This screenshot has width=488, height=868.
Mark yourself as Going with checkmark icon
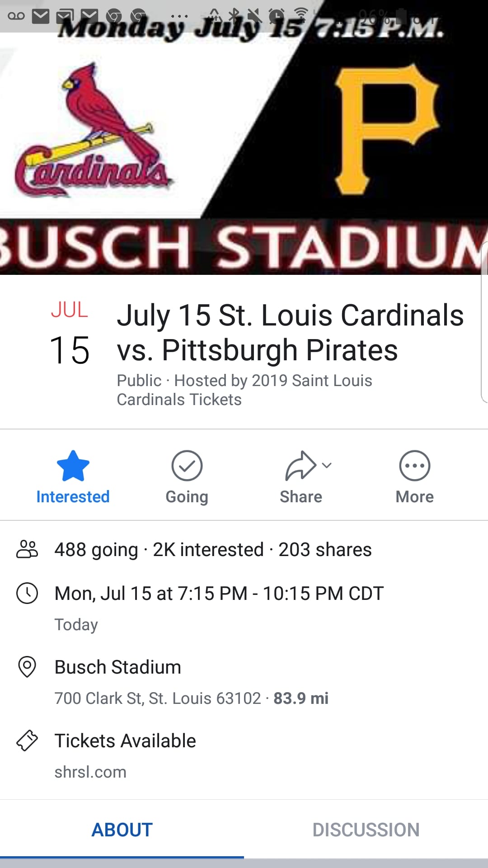[x=187, y=466]
